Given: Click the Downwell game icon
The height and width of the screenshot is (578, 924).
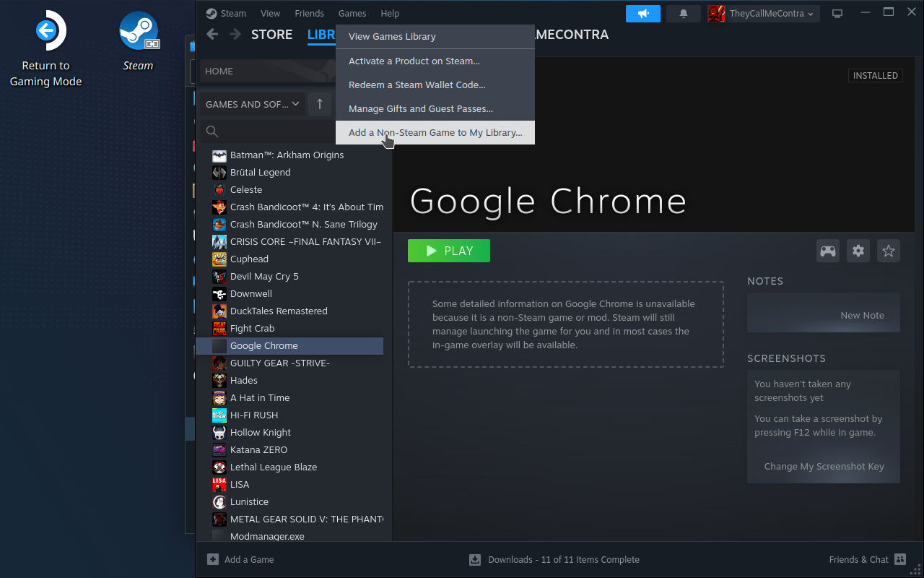Looking at the screenshot, I should click(x=219, y=293).
